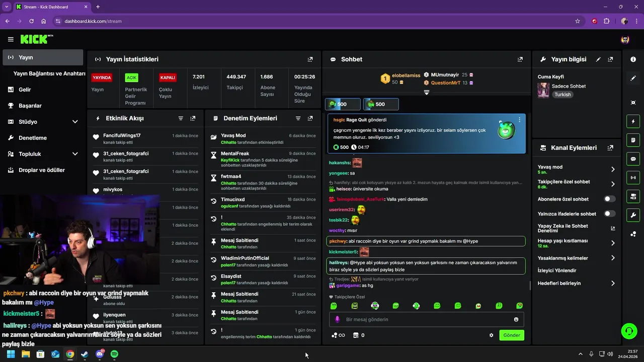Viewport: 644px width, 362px height.
Task: Open chat settings gear next to Gönder
Action: point(492,335)
